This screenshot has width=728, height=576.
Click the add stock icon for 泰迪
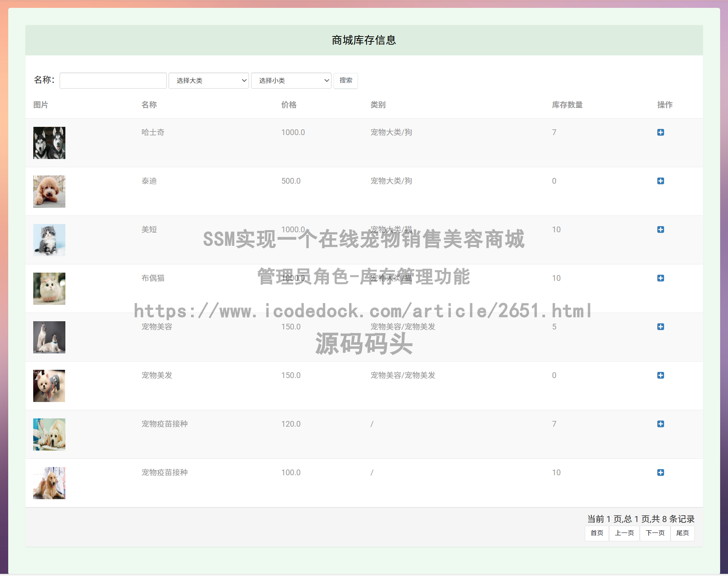[661, 181]
